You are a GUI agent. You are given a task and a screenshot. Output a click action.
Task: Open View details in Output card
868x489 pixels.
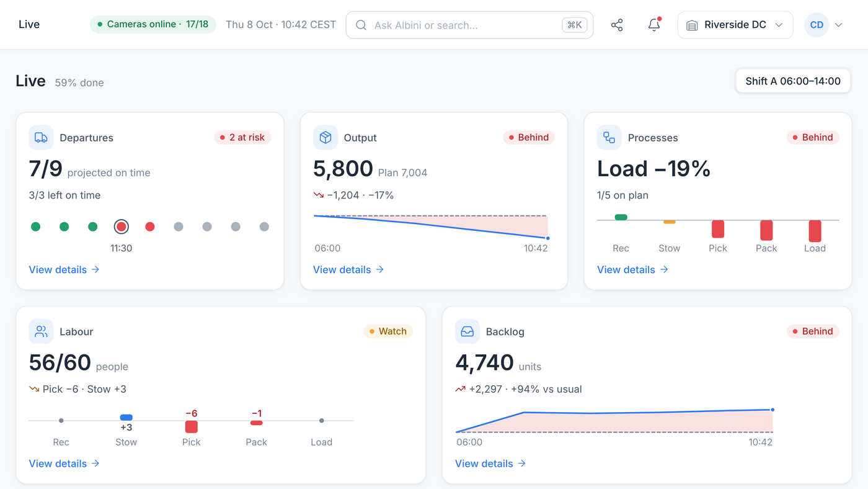click(x=348, y=269)
